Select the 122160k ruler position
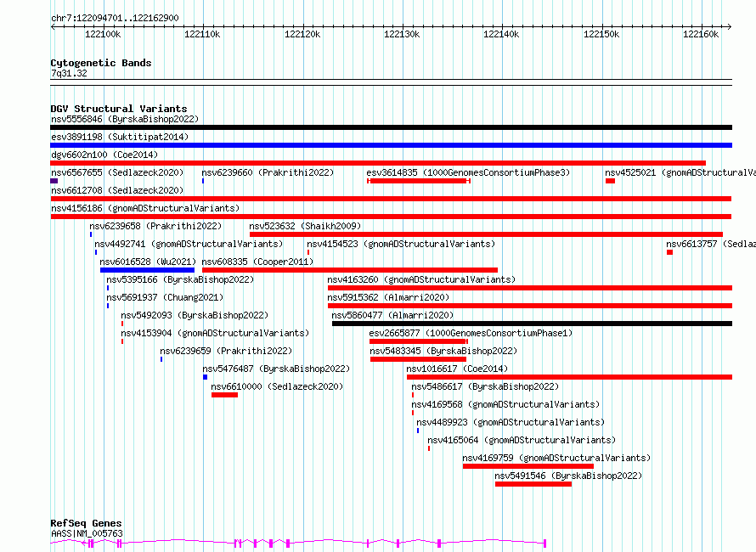Viewport: 756px width, 552px height. pos(701,34)
